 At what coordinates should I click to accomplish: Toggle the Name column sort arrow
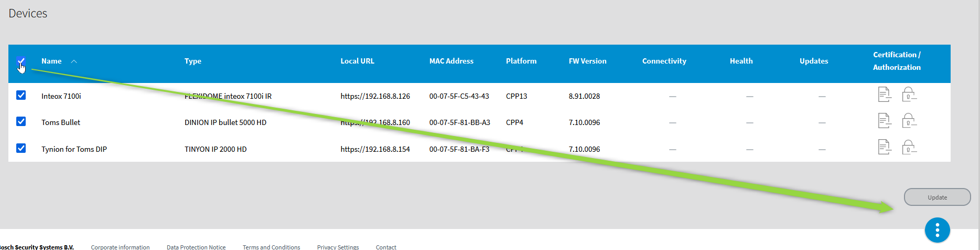pos(74,61)
